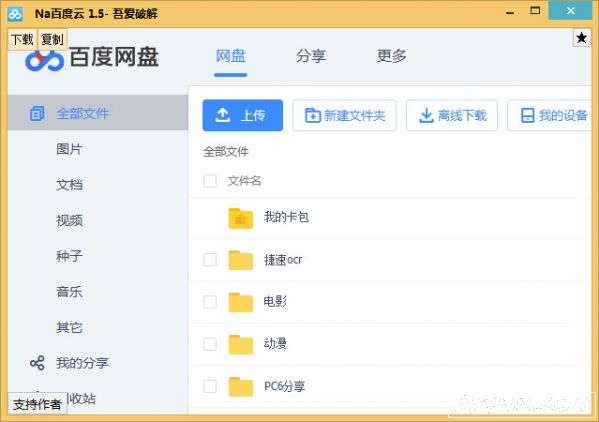Click the star favorite icon
Image resolution: width=599 pixels, height=422 pixels.
click(x=581, y=38)
